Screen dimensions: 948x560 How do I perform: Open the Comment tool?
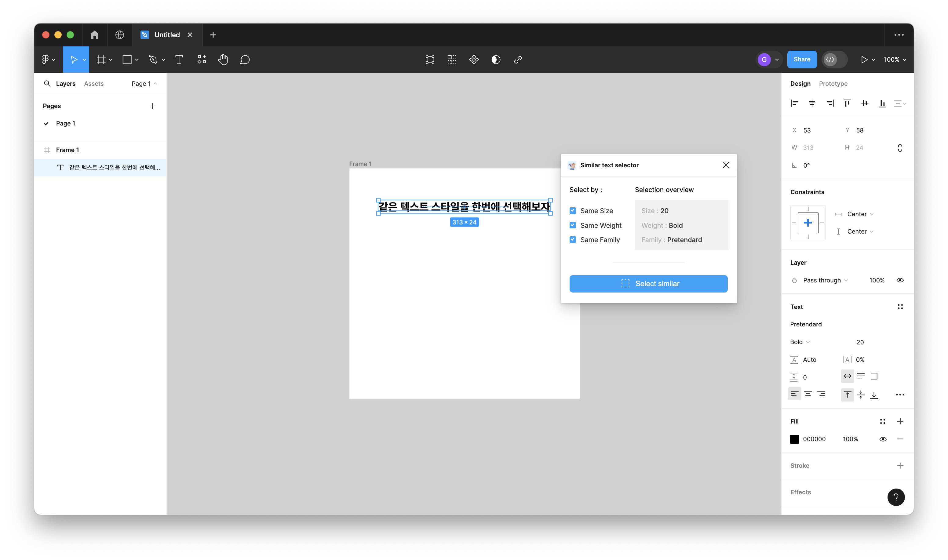pyautogui.click(x=245, y=60)
